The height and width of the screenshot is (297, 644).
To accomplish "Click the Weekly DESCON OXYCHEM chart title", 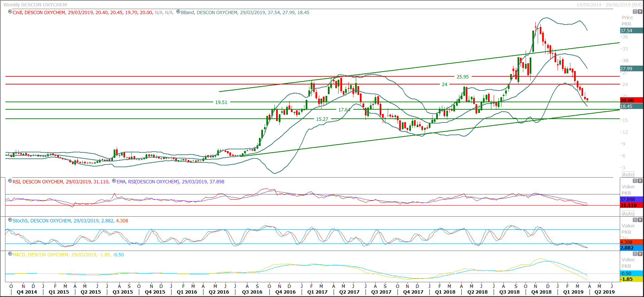I will pos(35,5).
